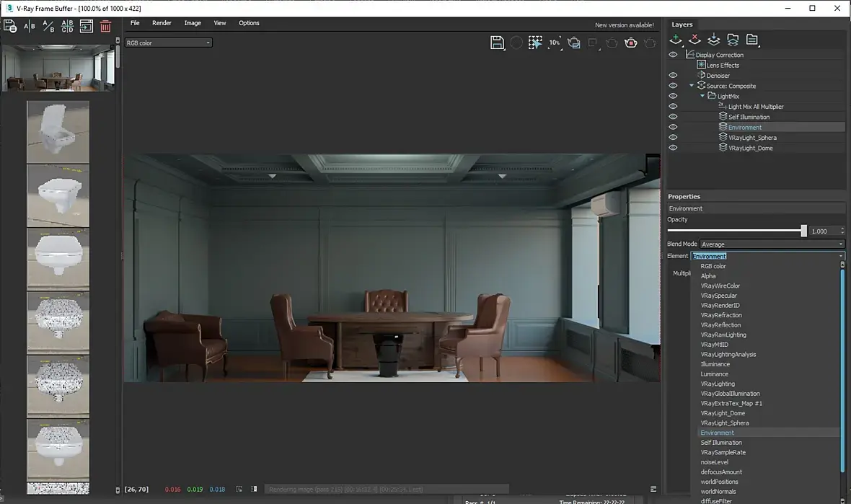Click the add layer green plus icon
851x504 pixels.
coord(676,39)
